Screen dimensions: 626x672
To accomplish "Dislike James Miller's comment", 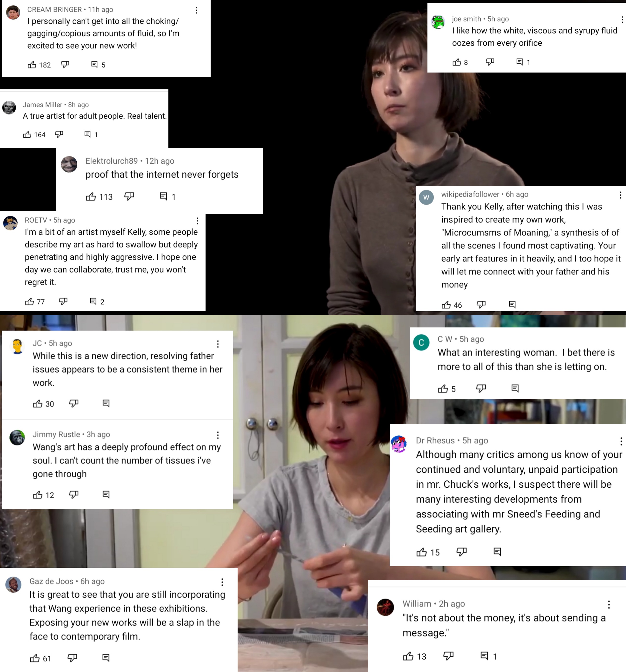I will point(59,134).
